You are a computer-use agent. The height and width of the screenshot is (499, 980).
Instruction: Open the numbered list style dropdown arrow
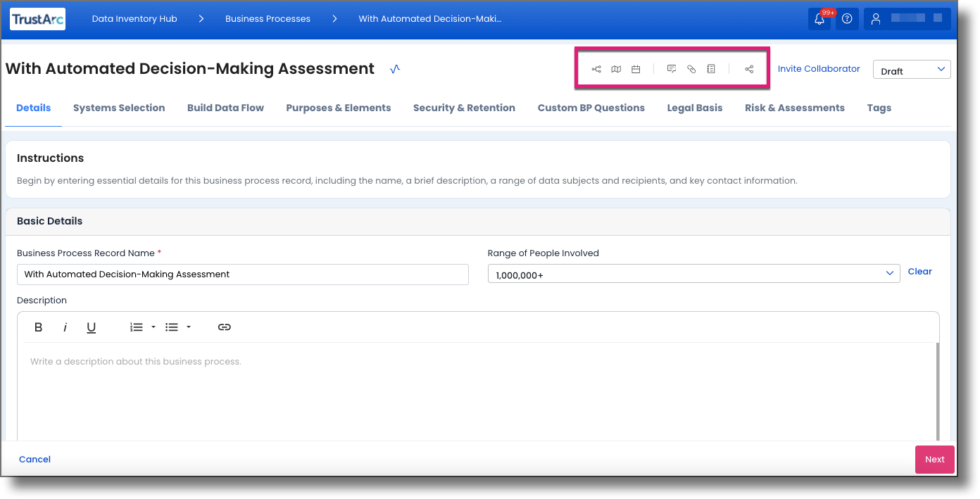tap(153, 327)
